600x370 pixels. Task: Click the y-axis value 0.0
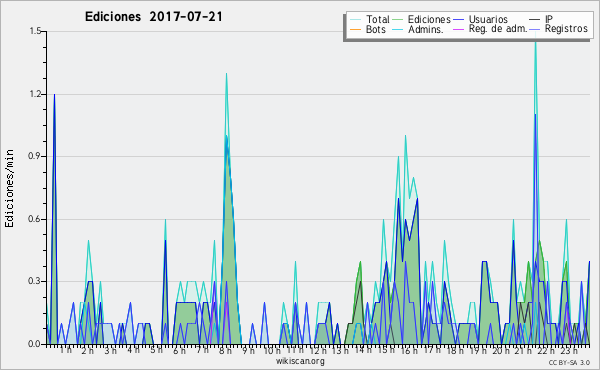click(x=35, y=344)
